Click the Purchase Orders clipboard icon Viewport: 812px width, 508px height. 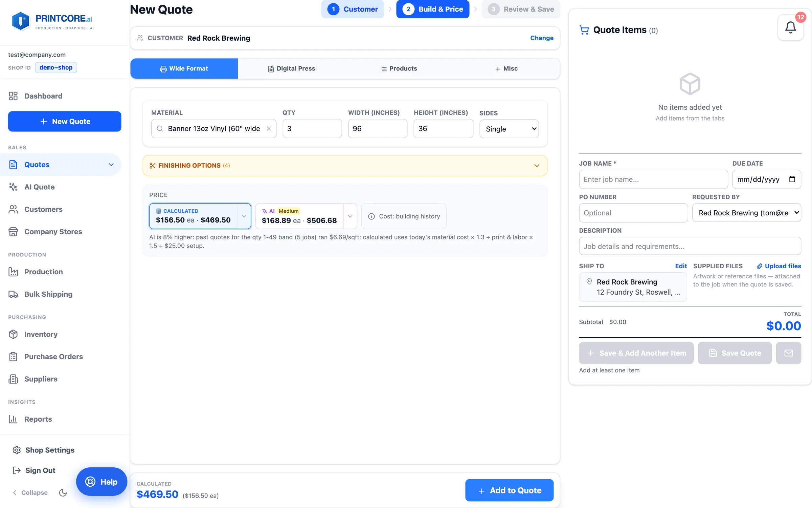tap(13, 357)
